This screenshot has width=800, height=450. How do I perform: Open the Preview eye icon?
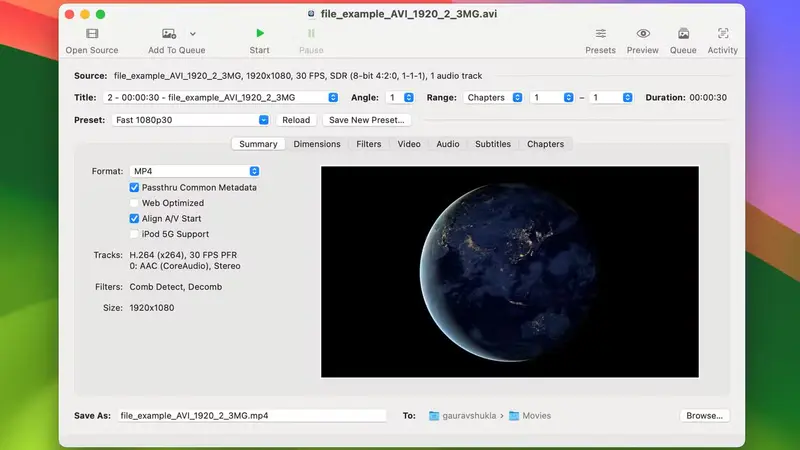[x=643, y=34]
